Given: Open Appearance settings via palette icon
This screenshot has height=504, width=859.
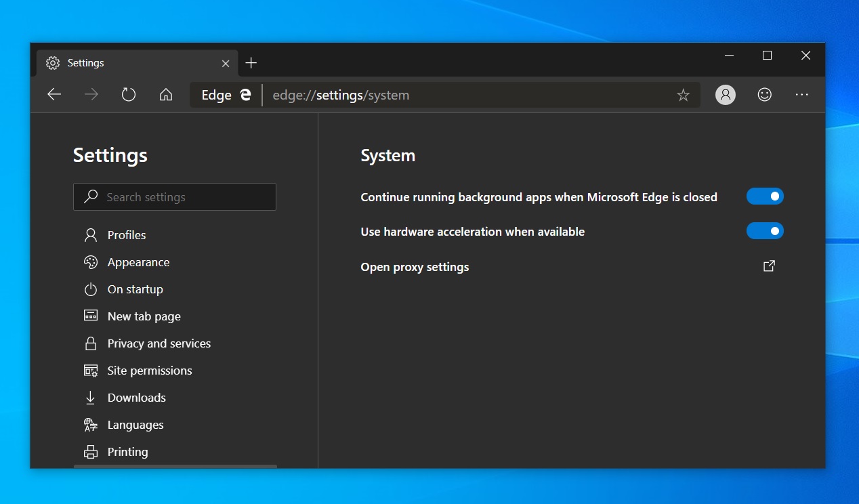Looking at the screenshot, I should pos(90,262).
